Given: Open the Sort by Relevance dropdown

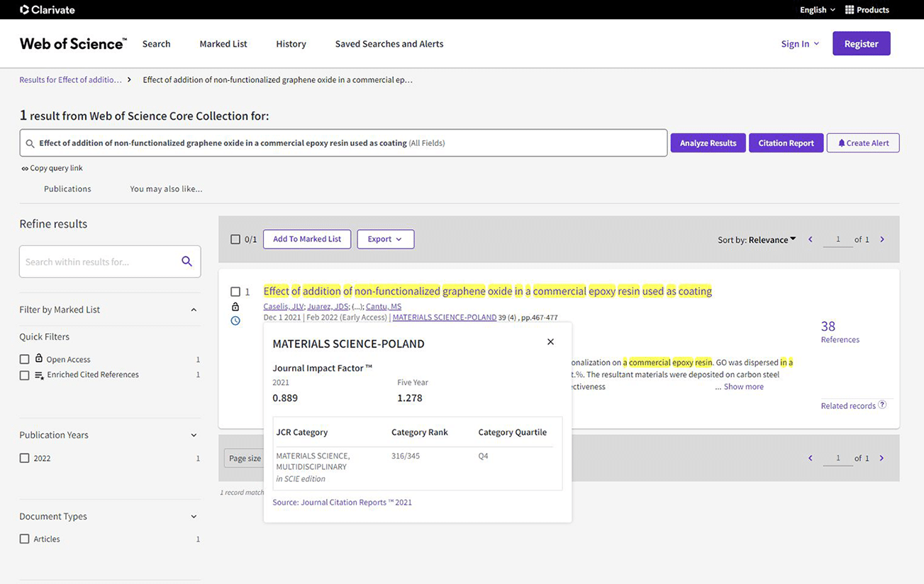Looking at the screenshot, I should pyautogui.click(x=772, y=240).
